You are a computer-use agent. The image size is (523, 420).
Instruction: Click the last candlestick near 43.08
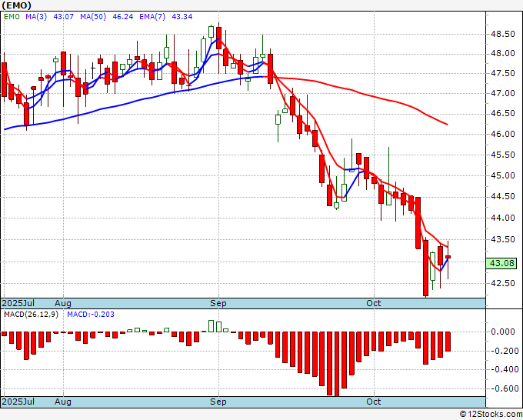click(x=448, y=257)
